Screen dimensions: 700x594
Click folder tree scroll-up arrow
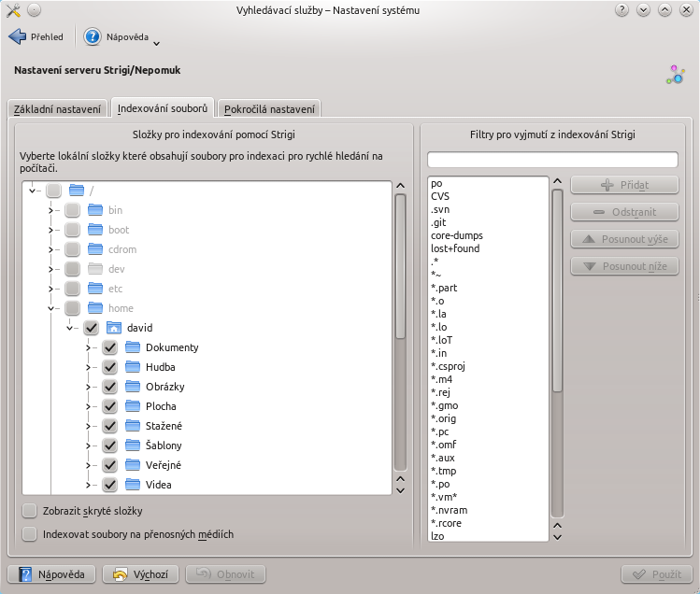tap(400, 186)
